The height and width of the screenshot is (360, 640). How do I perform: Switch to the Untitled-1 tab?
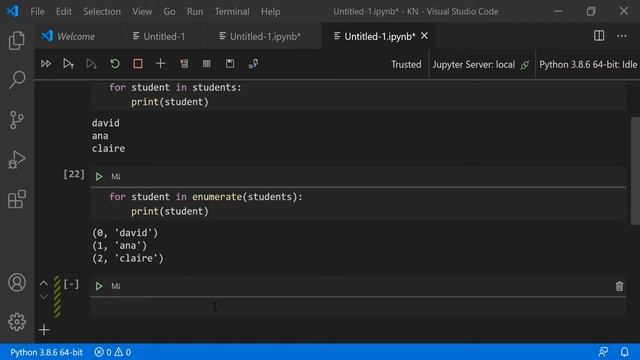click(164, 36)
